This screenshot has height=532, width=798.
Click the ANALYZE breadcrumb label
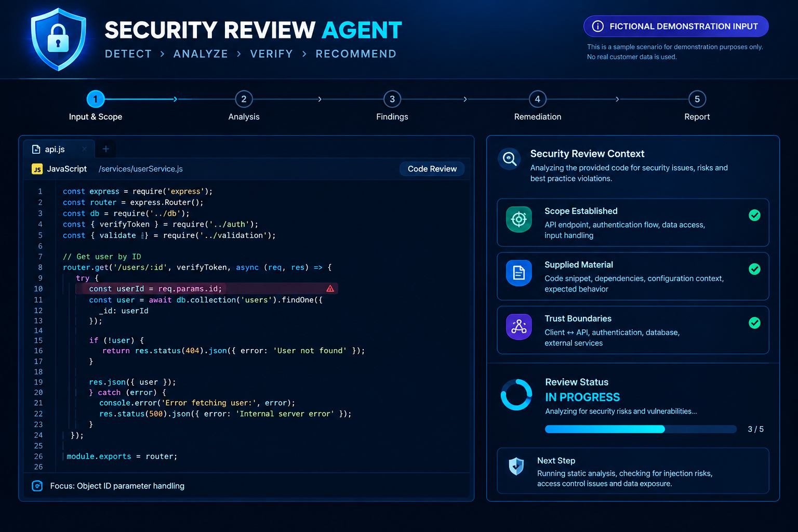pos(201,54)
